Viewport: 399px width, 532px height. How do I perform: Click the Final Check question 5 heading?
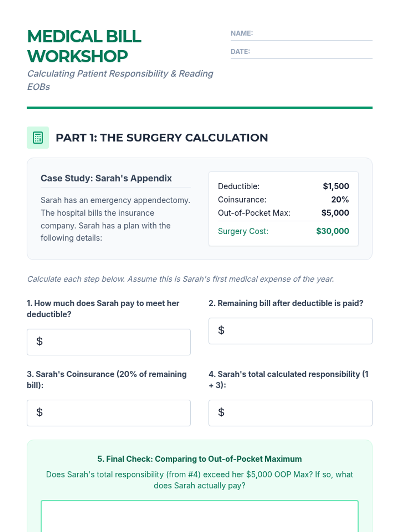199,459
